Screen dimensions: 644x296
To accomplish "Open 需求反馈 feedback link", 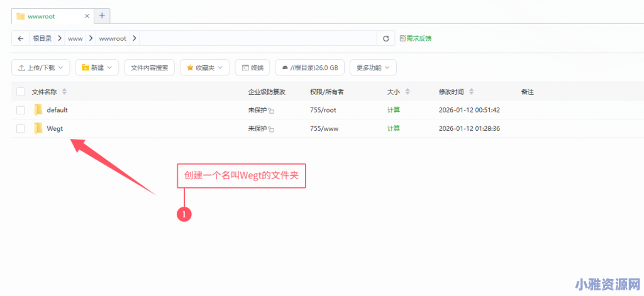I will point(416,38).
